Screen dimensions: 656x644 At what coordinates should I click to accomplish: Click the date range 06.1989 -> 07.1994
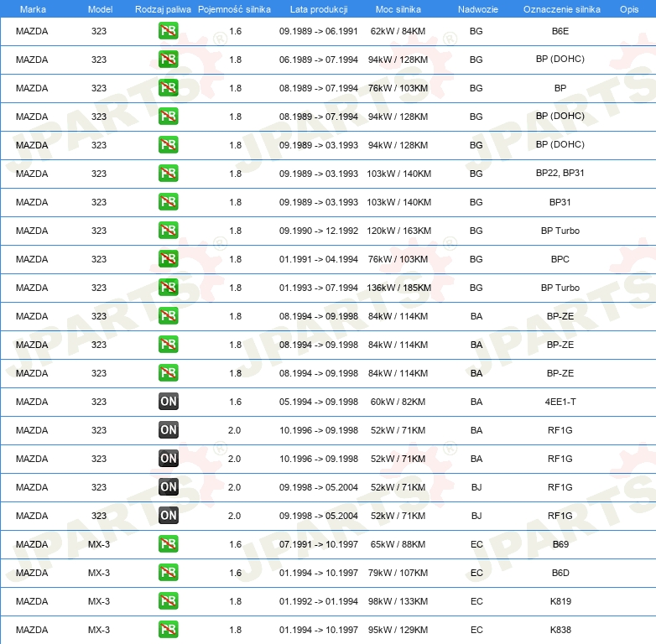click(319, 60)
